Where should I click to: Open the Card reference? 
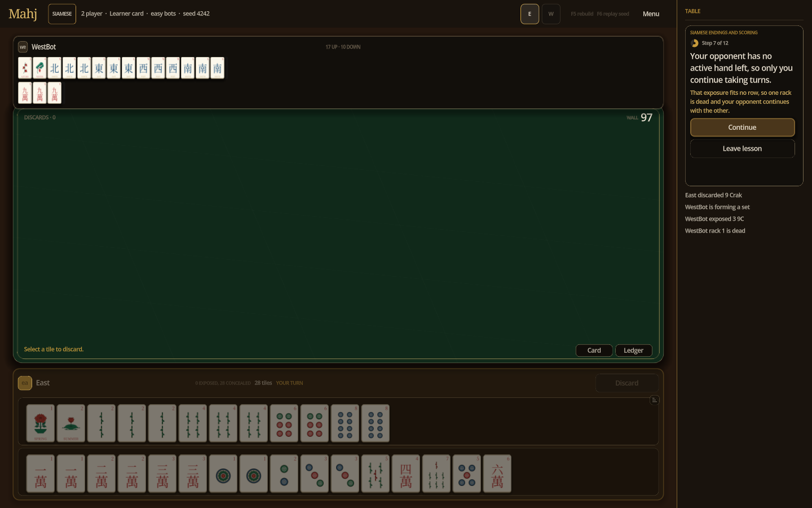594,351
